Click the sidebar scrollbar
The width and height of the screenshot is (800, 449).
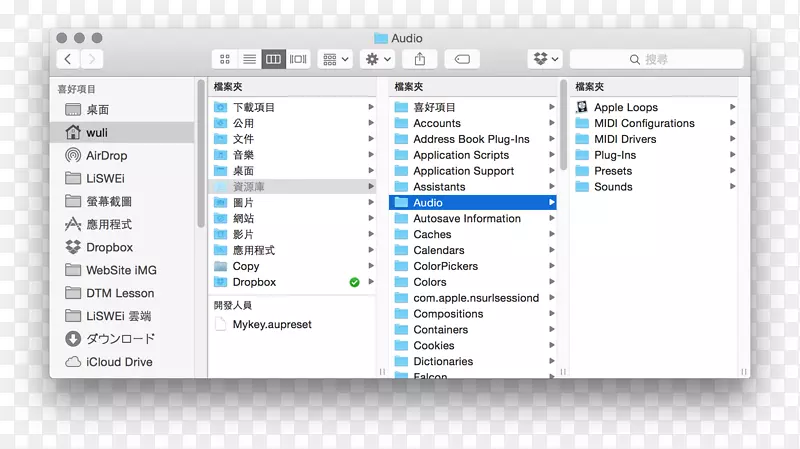pyautogui.click(x=201, y=154)
